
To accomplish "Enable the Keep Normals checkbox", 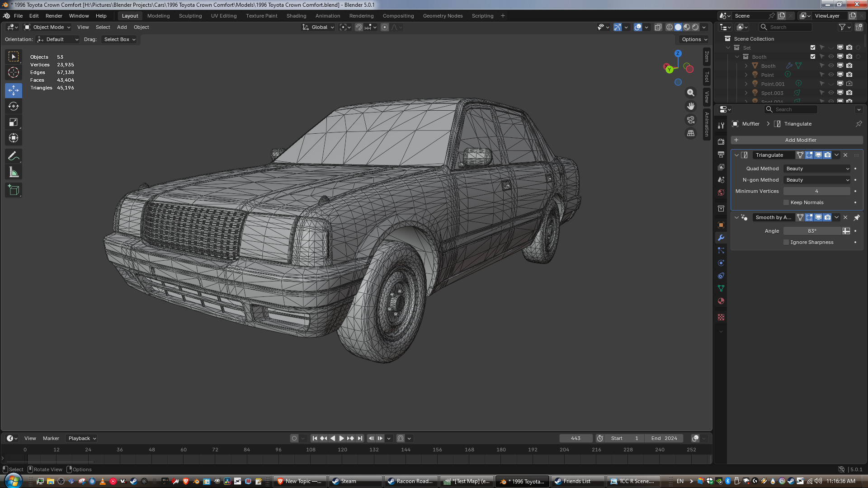I will tap(786, 202).
